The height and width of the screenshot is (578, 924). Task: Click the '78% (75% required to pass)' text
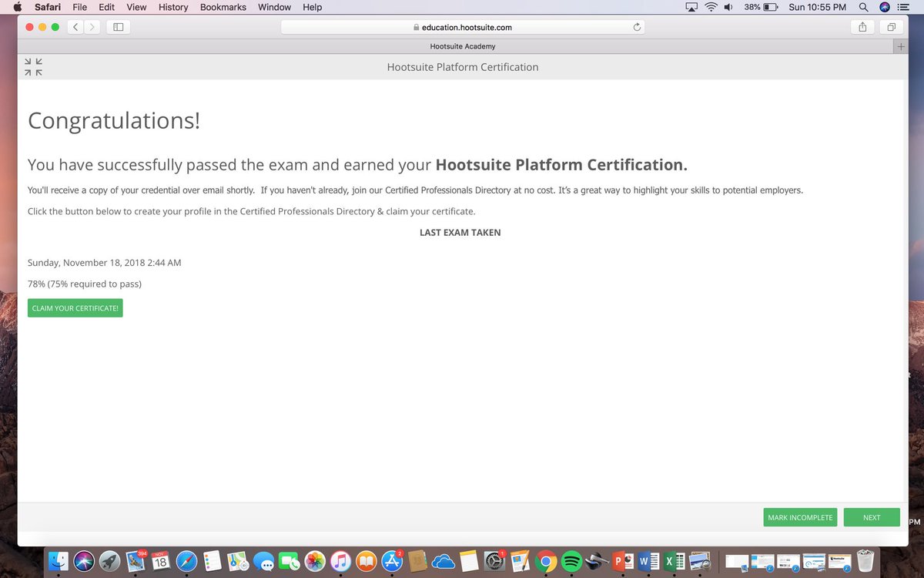pos(85,284)
